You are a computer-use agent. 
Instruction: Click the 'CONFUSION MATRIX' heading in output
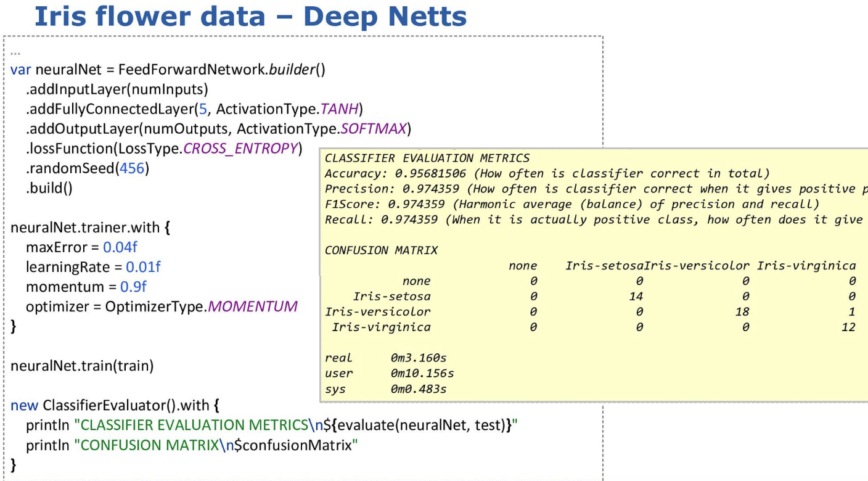click(x=381, y=250)
